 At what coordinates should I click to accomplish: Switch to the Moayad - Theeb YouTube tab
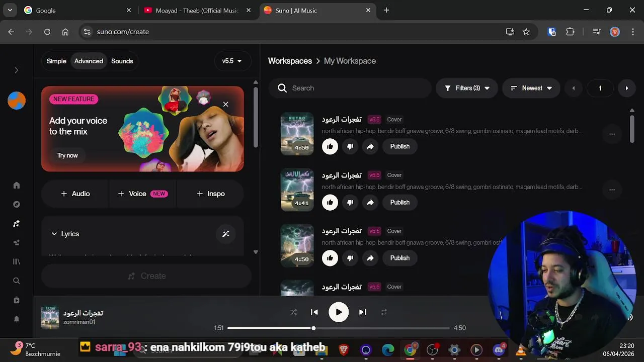[x=198, y=10]
